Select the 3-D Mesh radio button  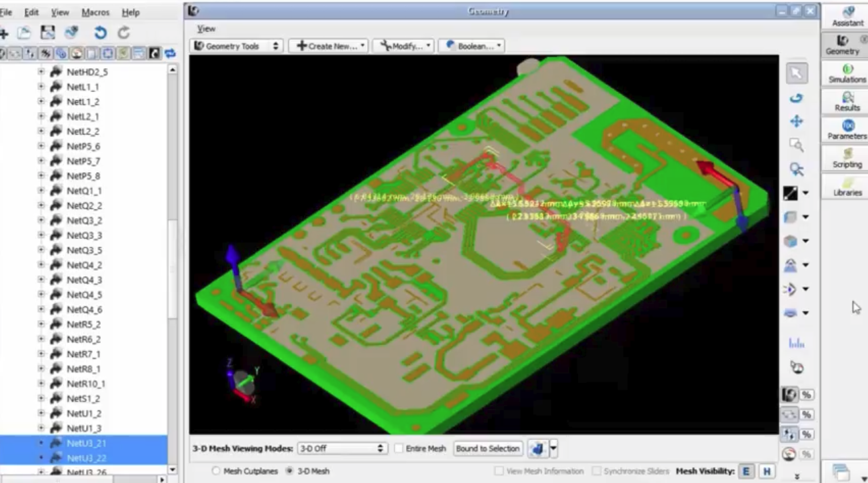(290, 471)
